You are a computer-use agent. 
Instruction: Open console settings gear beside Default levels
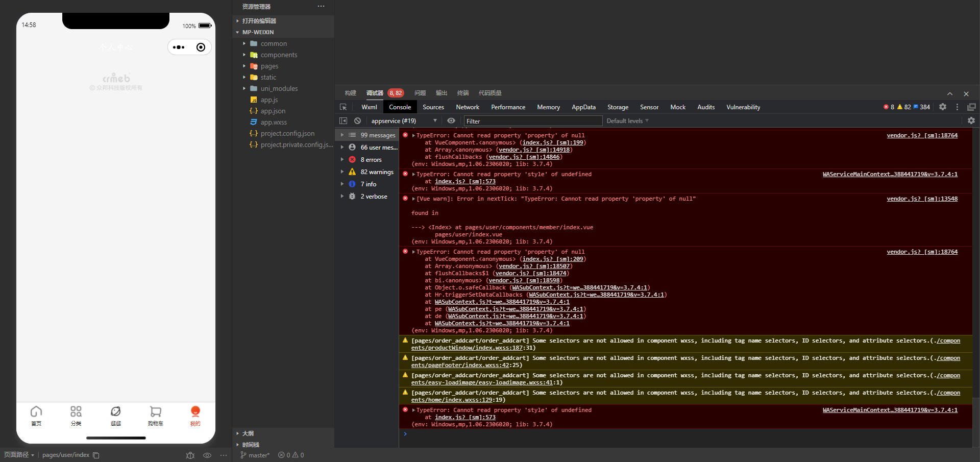[x=971, y=121]
